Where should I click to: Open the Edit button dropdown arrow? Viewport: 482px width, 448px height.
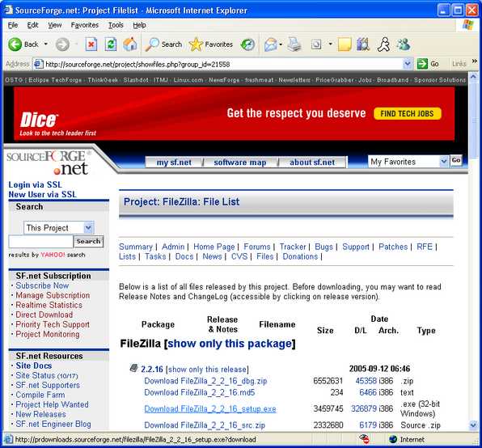tap(331, 44)
